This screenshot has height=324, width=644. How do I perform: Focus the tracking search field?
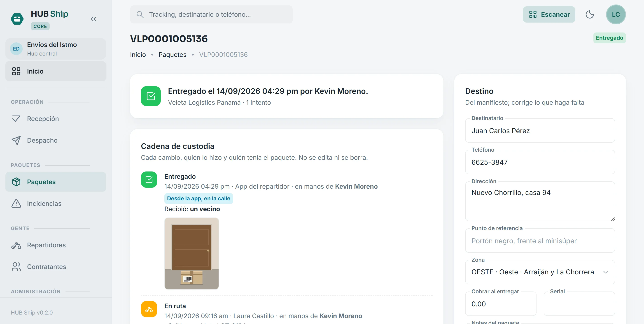tap(211, 14)
